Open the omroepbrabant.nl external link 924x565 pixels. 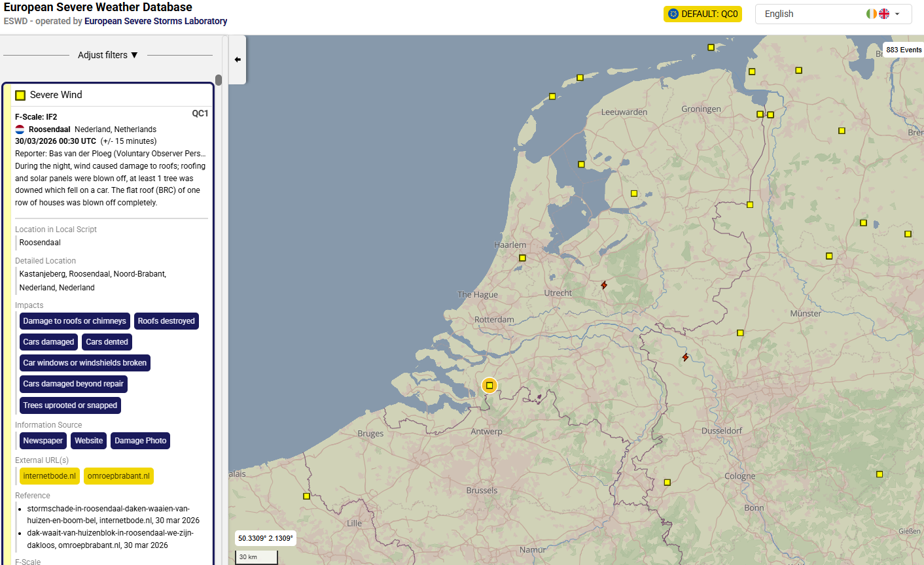point(118,476)
